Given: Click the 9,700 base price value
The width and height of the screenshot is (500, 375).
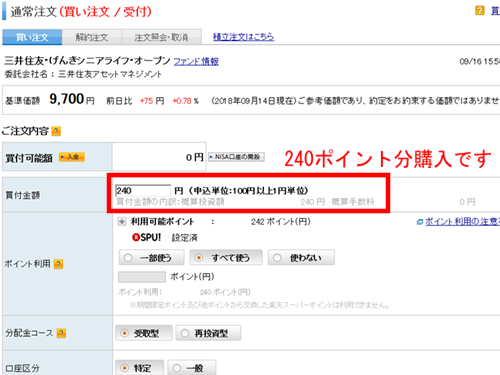Looking at the screenshot, I should tap(67, 99).
